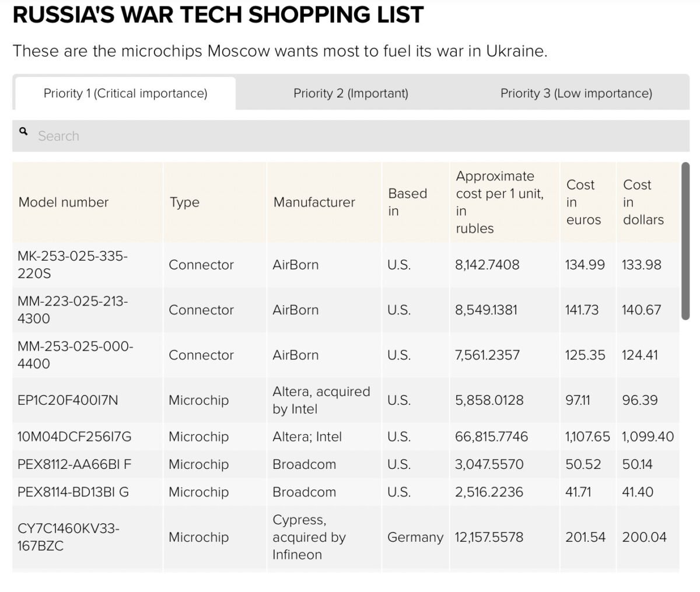Sort by the Model number column header

coord(64,202)
